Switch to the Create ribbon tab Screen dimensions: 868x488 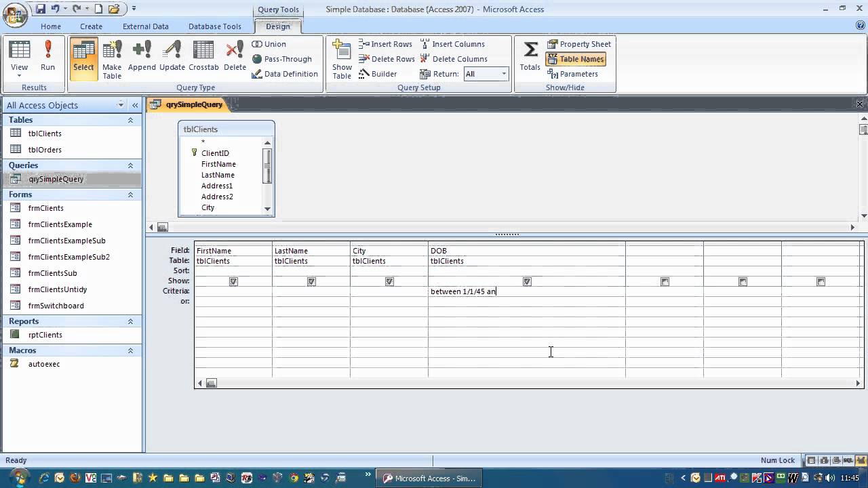(91, 26)
